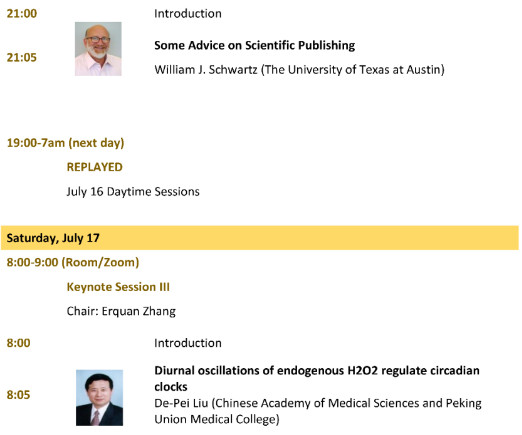Click the '19:00-7am (next day)' time label

coord(65,143)
